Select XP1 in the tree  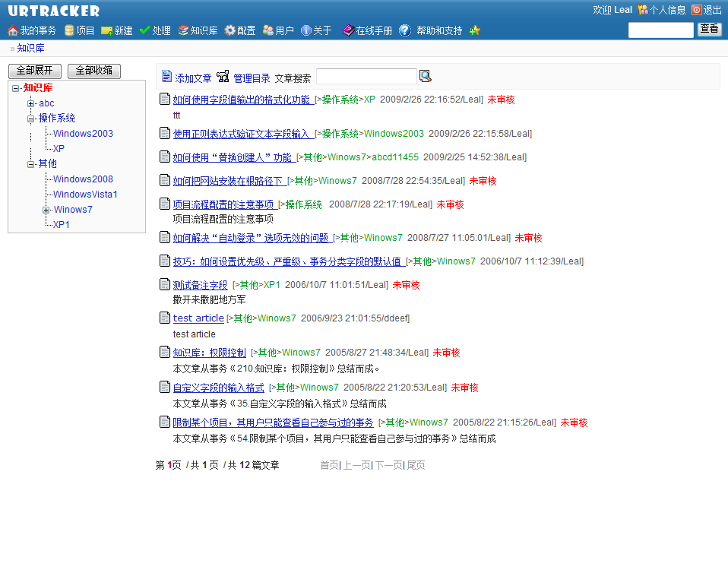pos(62,225)
